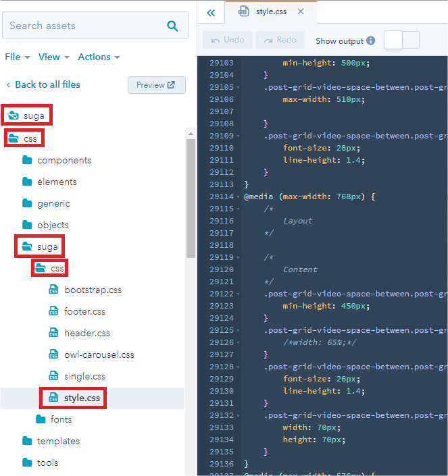Expand the Actions dropdown menu
The height and width of the screenshot is (476, 448).
[99, 57]
